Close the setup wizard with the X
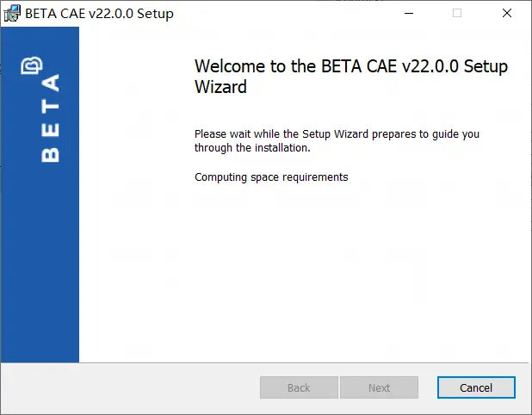The width and height of the screenshot is (532, 415). (507, 13)
